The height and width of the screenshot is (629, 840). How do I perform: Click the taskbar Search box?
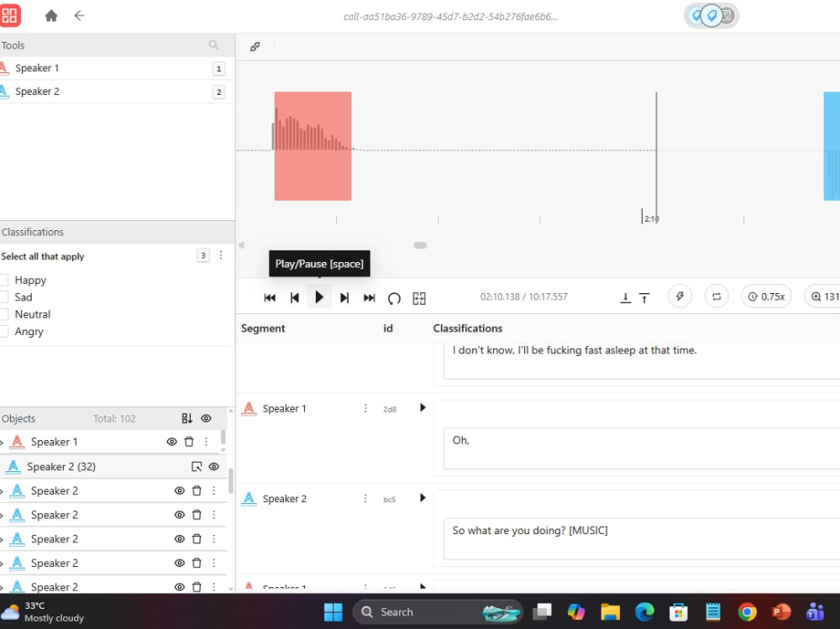438,612
